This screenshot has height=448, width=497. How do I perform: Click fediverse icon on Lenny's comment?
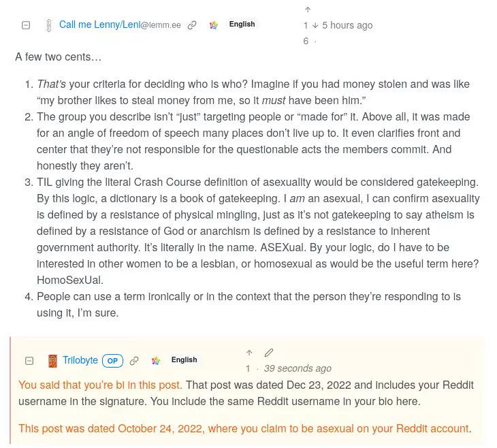pos(214,25)
